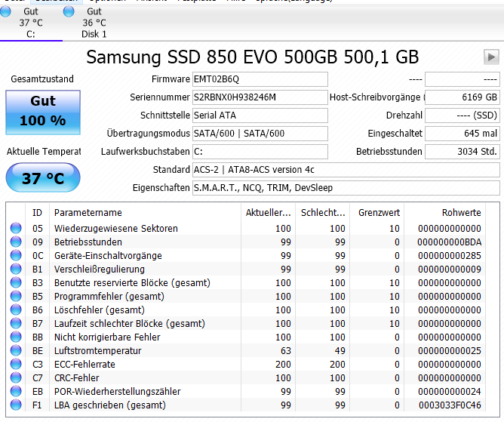The image size is (504, 422).
Task: Click the Parametername column header
Action: tap(145, 213)
